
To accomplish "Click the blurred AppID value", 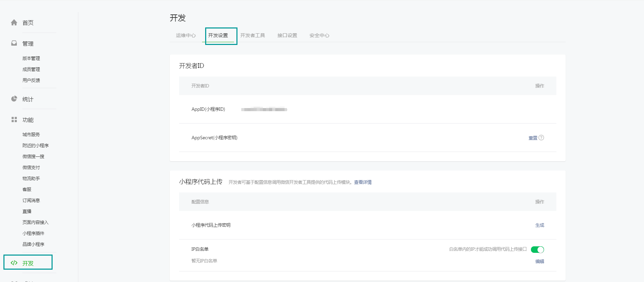I will [x=264, y=109].
